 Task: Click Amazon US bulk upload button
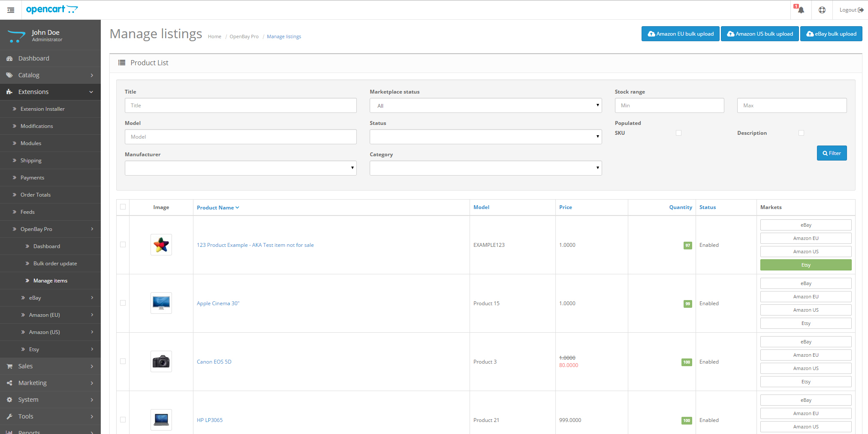click(759, 34)
